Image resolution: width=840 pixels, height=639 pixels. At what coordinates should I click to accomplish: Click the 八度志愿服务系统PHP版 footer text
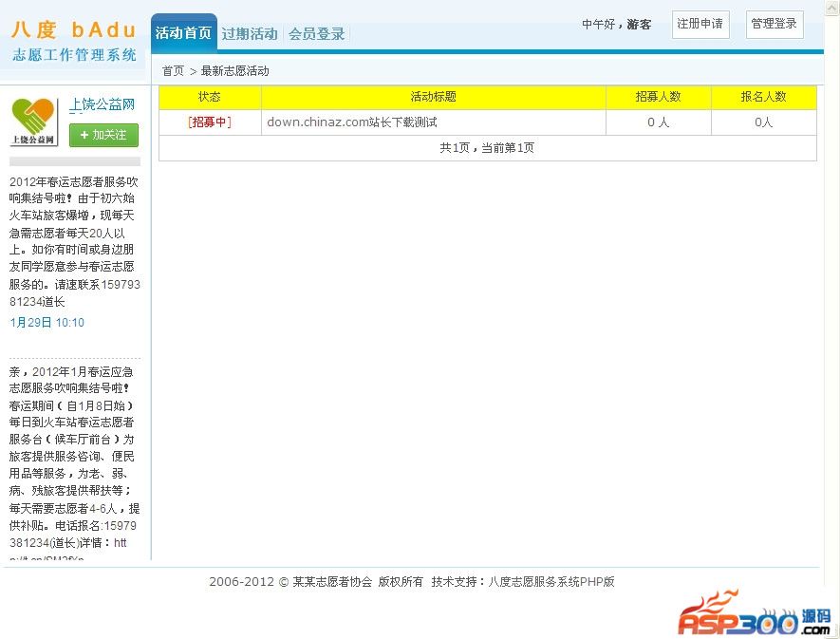click(551, 582)
